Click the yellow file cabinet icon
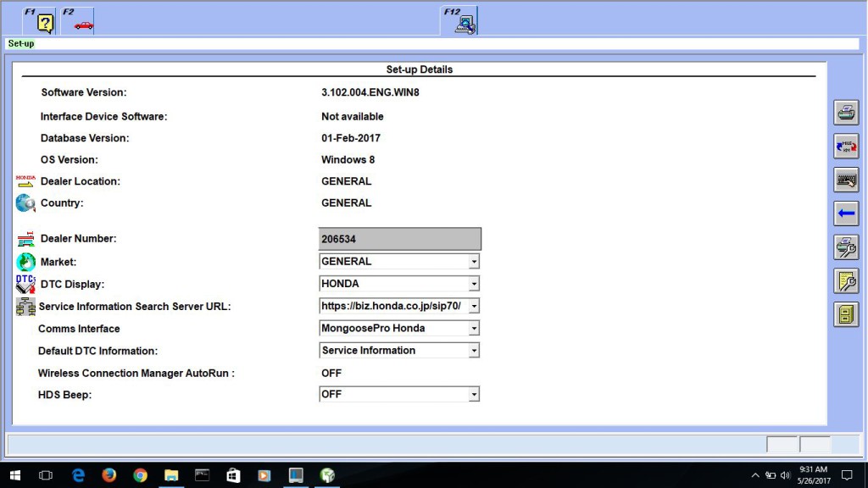Image resolution: width=868 pixels, height=488 pixels. 845,315
